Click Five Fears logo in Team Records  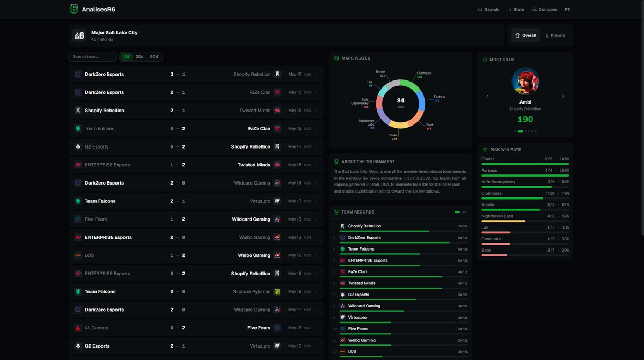pyautogui.click(x=342, y=329)
